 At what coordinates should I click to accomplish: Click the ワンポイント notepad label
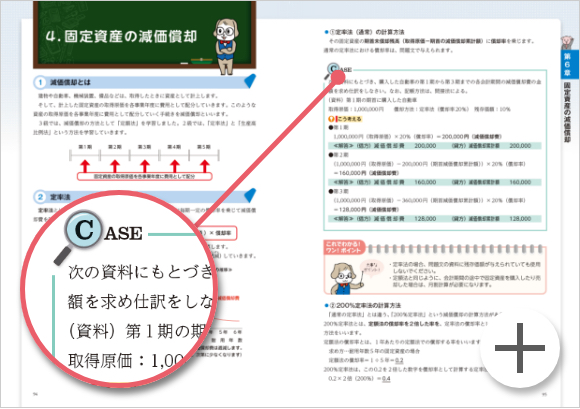pyautogui.click(x=344, y=247)
